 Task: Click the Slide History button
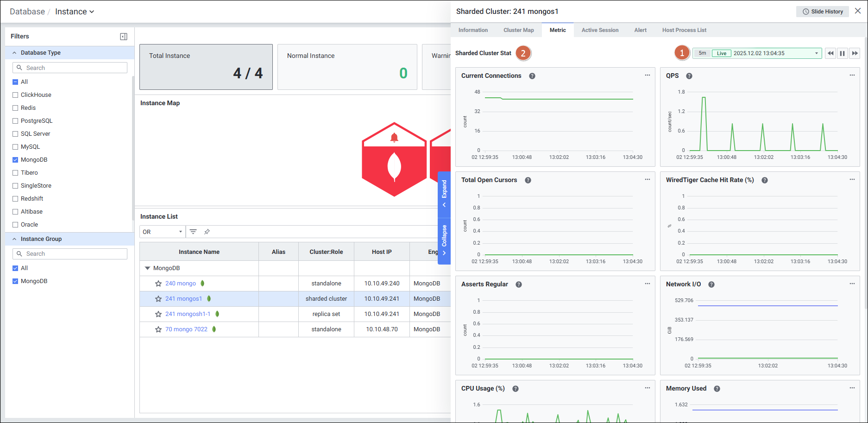tap(823, 12)
